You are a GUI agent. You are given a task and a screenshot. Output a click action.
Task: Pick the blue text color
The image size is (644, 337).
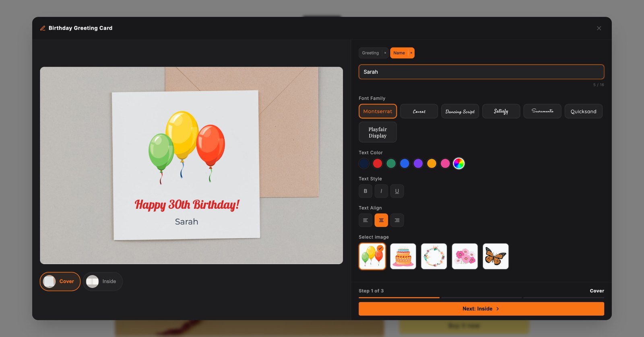coord(405,163)
